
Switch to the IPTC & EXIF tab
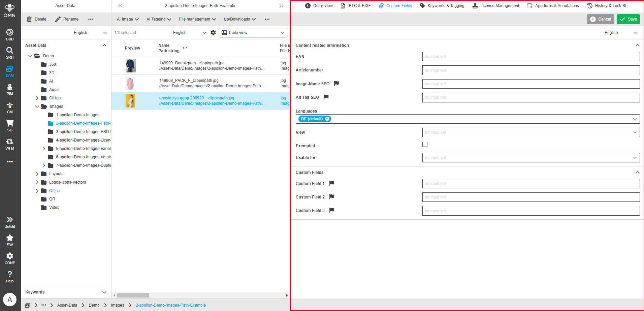pyautogui.click(x=355, y=5)
